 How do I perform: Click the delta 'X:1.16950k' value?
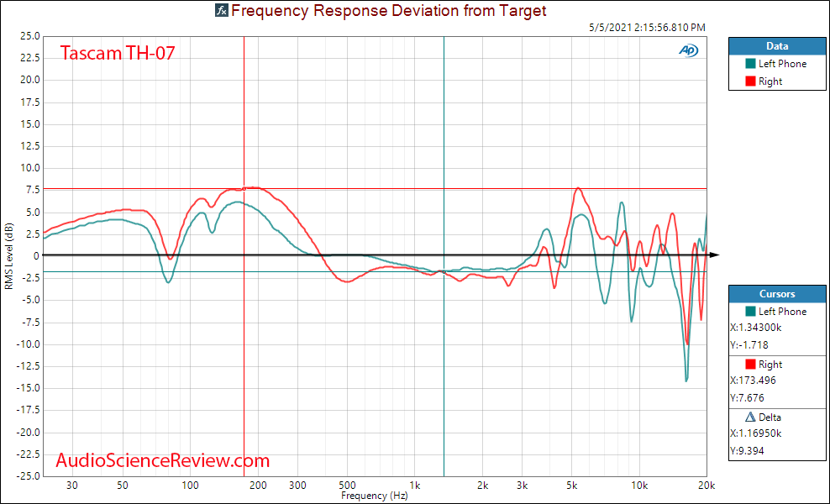[x=756, y=433]
